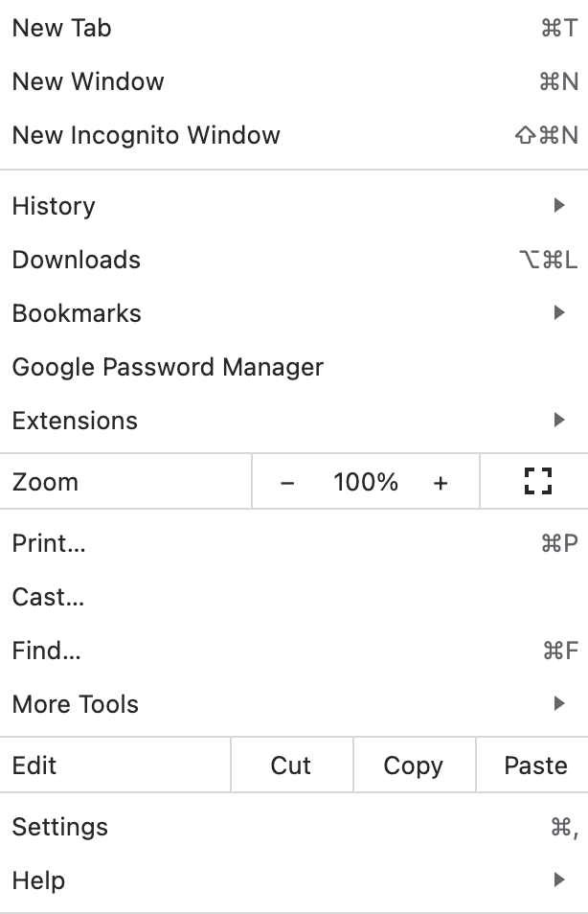This screenshot has width=588, height=914.
Task: Open the Downloads page
Action: [x=294, y=260]
